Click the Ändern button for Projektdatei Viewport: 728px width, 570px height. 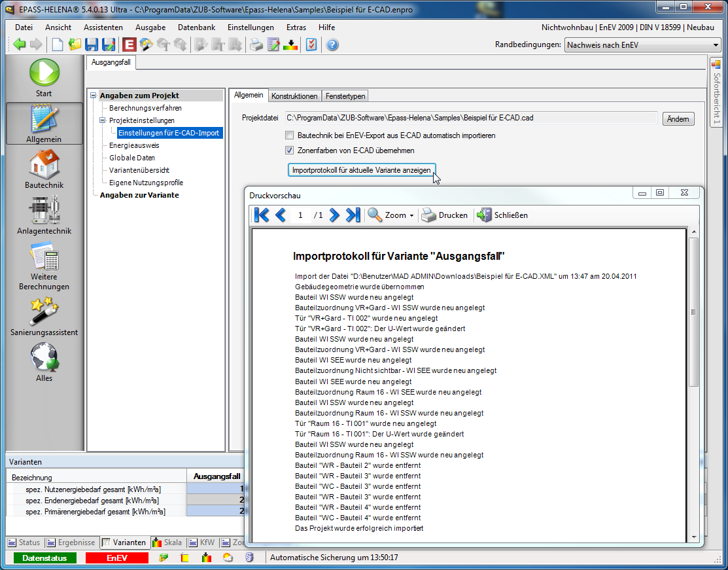point(678,119)
